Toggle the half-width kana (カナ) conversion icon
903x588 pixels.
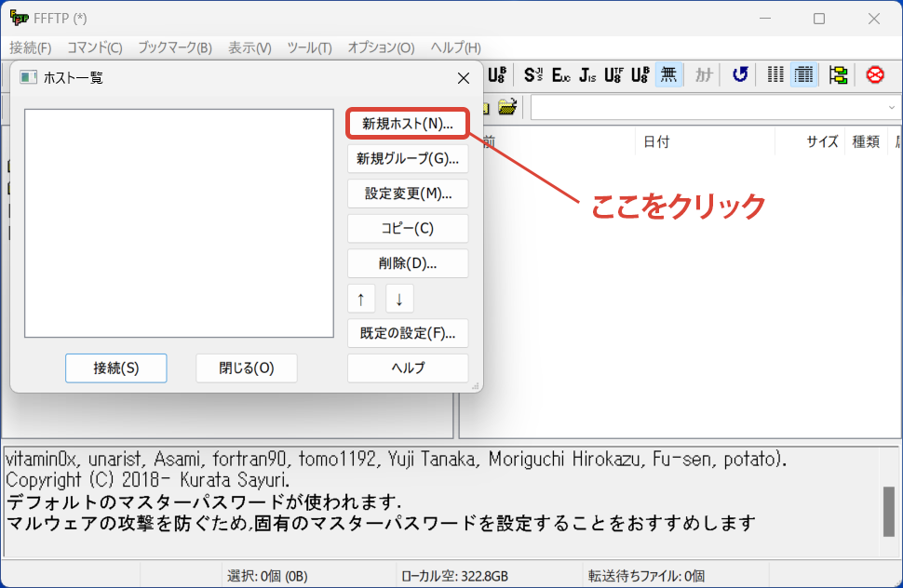tap(703, 74)
